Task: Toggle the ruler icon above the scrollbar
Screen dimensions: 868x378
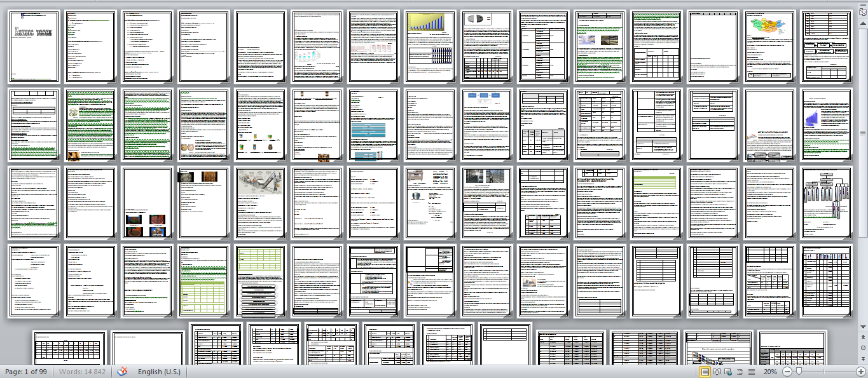Action: (863, 11)
